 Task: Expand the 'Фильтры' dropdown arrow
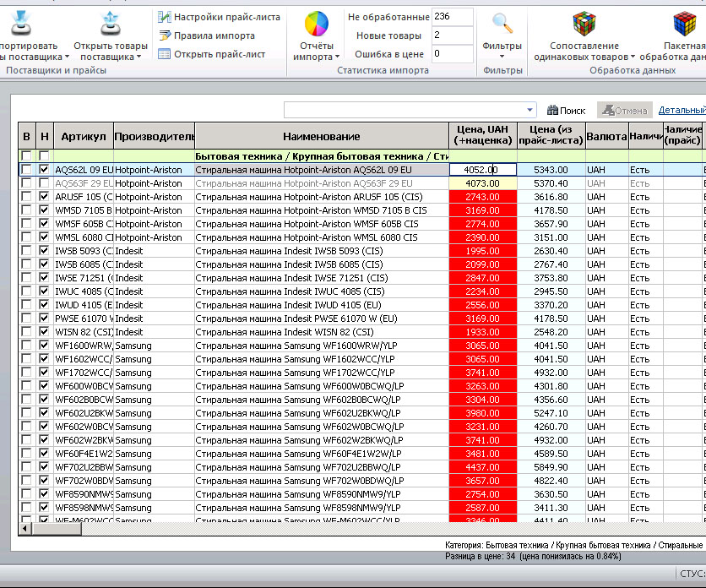click(502, 57)
